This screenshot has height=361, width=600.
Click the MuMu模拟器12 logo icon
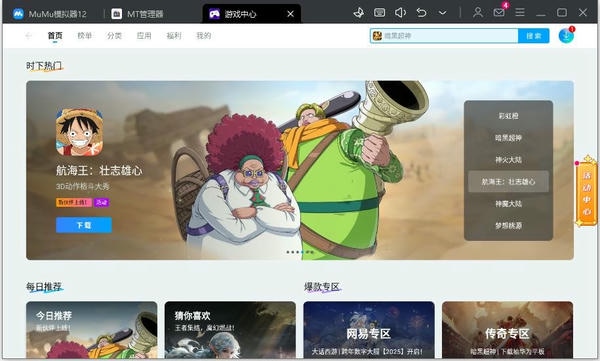18,14
